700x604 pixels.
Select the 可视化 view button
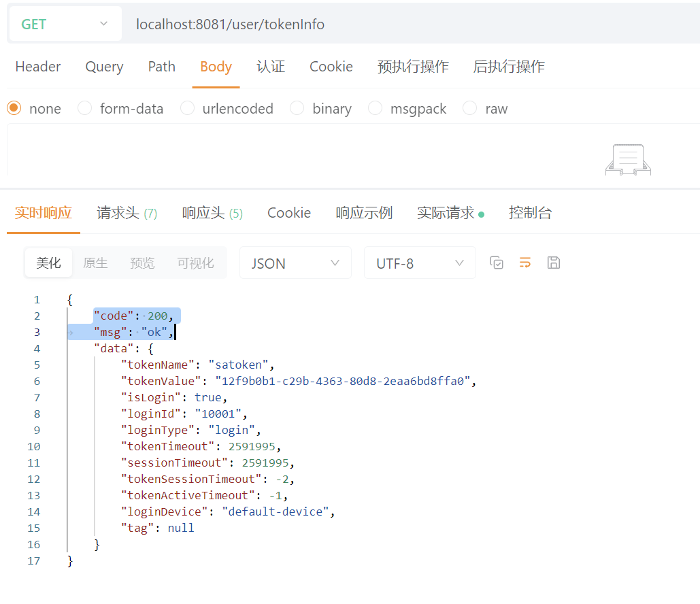(195, 263)
